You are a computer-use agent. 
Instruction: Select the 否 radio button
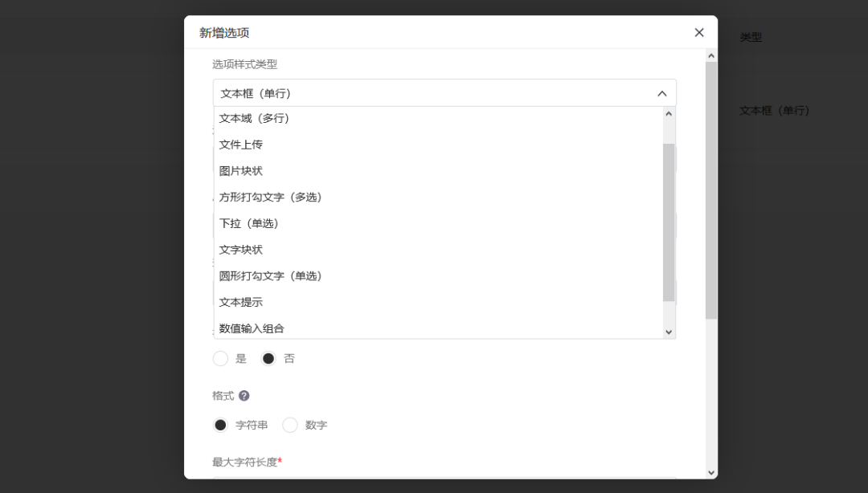click(268, 358)
